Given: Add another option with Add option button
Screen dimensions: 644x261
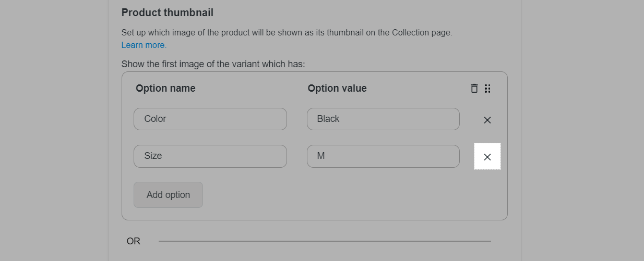Looking at the screenshot, I should point(168,195).
